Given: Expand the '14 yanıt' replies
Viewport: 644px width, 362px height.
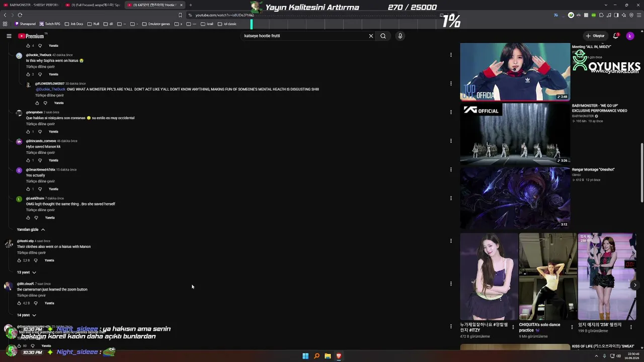Looking at the screenshot, I should point(27,315).
